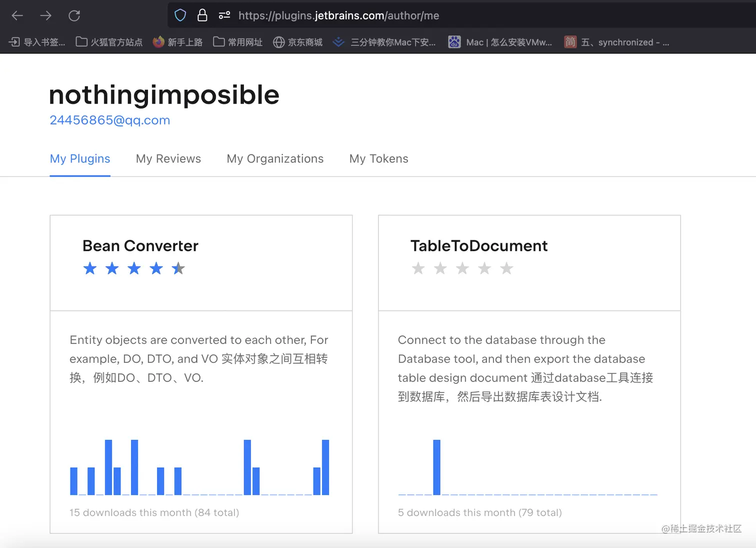The image size is (756, 548).
Task: Open 京东商城 bookmark
Action: (297, 42)
